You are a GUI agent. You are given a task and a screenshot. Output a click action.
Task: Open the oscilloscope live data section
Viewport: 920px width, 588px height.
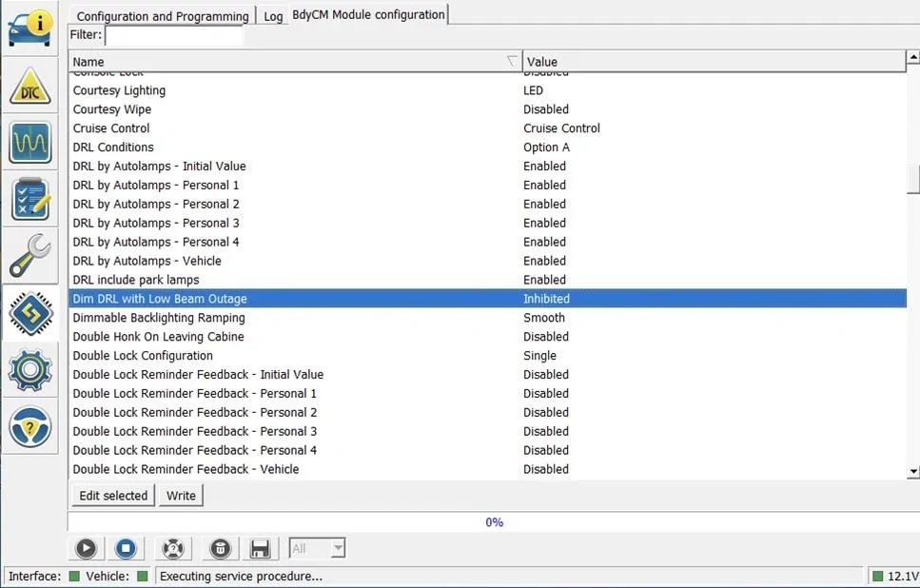pyautogui.click(x=30, y=143)
